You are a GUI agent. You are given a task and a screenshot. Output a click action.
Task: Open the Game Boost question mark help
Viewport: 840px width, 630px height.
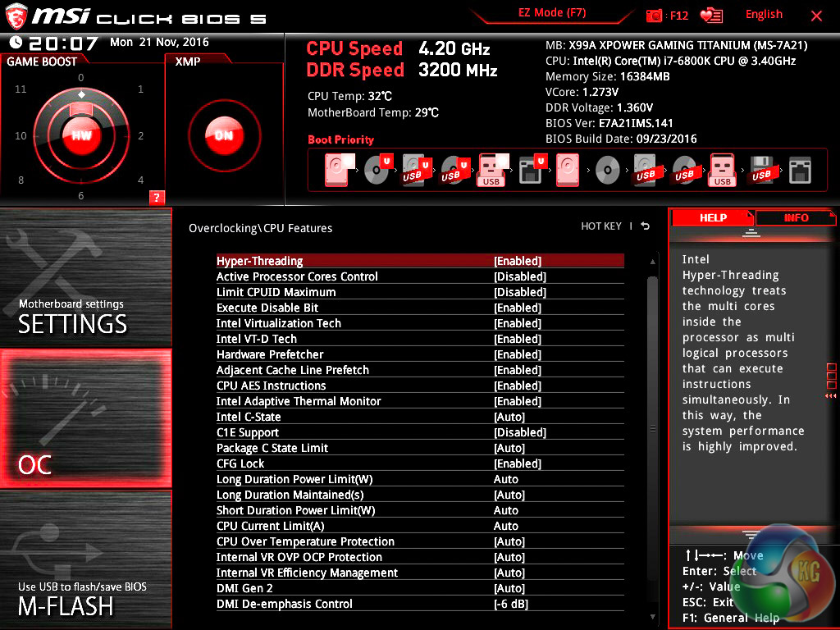157,197
